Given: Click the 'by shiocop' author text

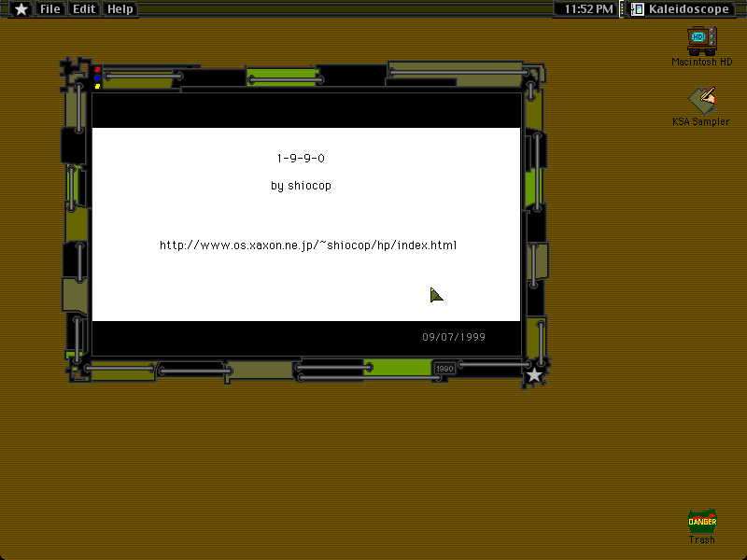Looking at the screenshot, I should (x=301, y=186).
